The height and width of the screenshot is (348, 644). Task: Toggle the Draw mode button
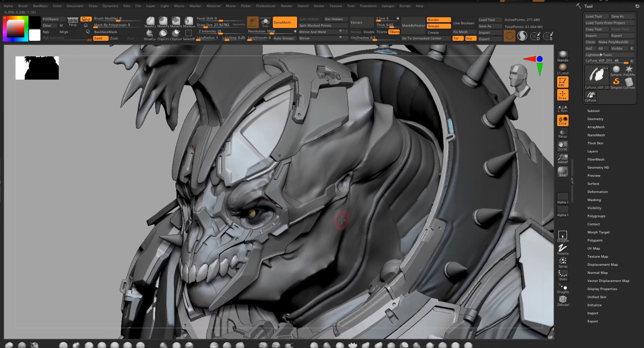[563, 94]
